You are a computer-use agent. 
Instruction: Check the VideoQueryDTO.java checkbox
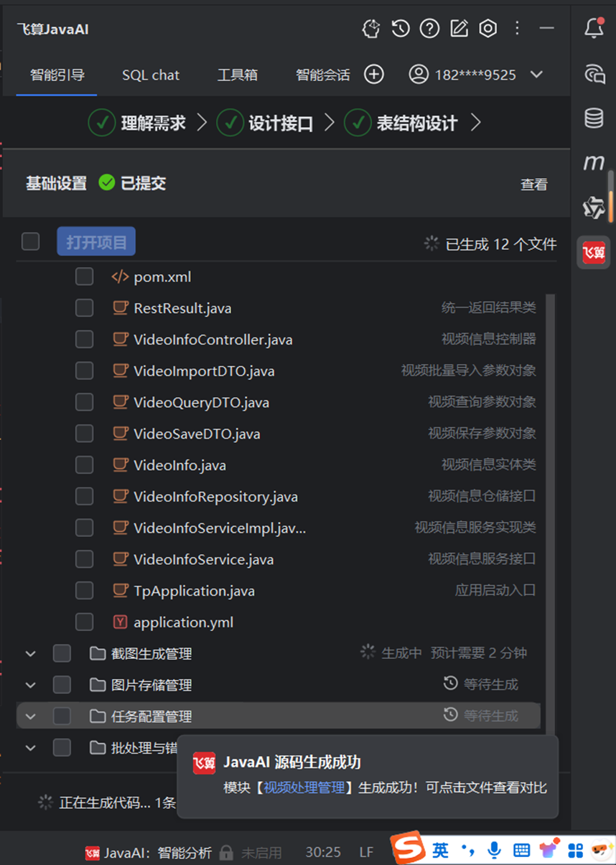pyautogui.click(x=84, y=402)
